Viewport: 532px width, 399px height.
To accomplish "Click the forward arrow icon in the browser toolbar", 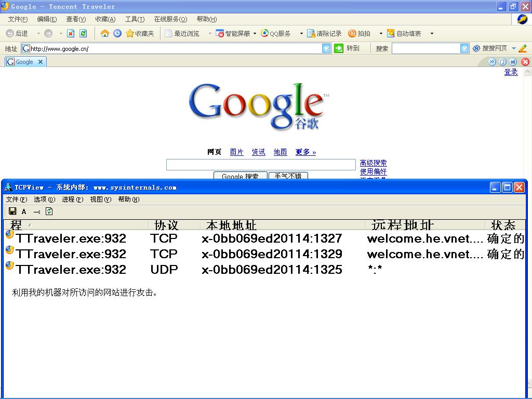I will pyautogui.click(x=48, y=33).
